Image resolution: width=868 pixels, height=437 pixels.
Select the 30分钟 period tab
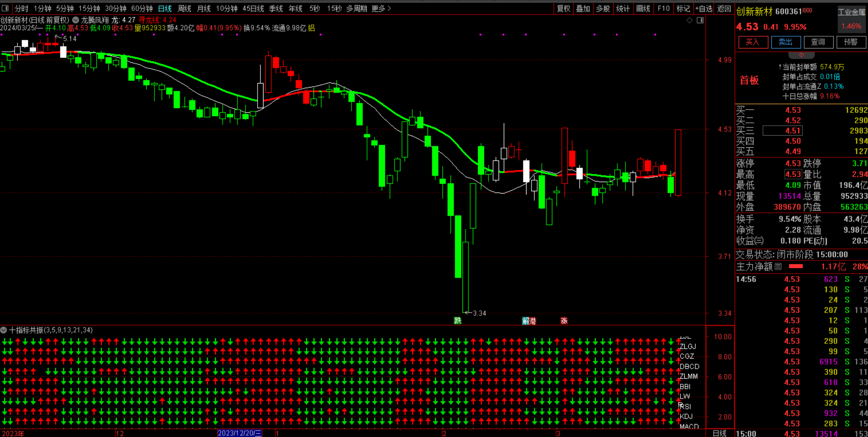115,8
